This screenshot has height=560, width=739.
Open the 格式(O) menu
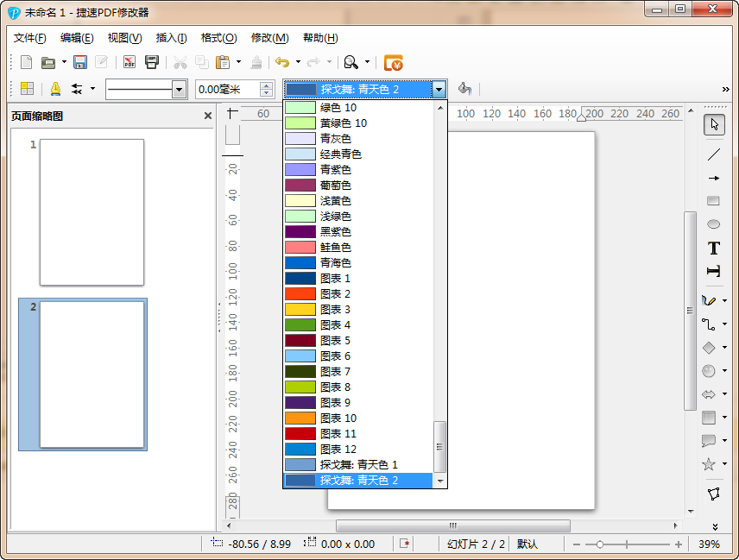coord(218,38)
